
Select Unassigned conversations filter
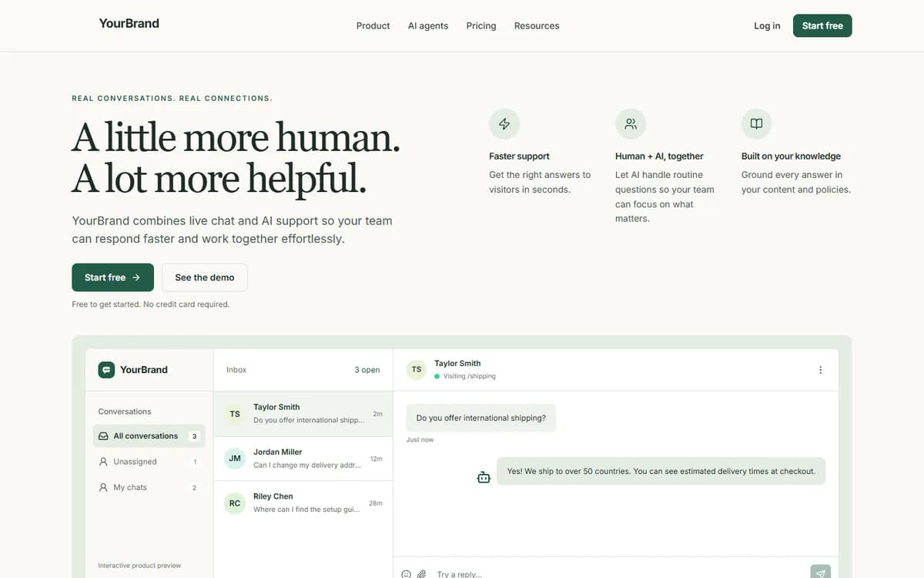pos(149,462)
